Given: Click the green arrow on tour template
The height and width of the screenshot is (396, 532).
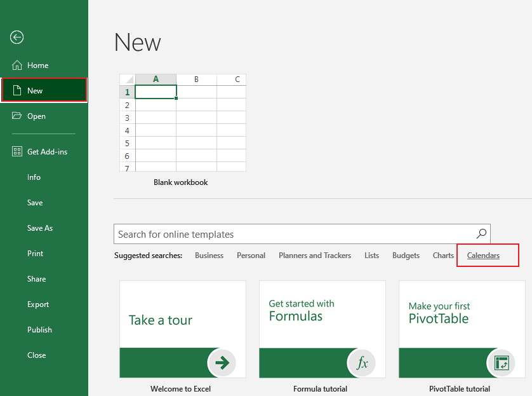Looking at the screenshot, I should (x=222, y=363).
